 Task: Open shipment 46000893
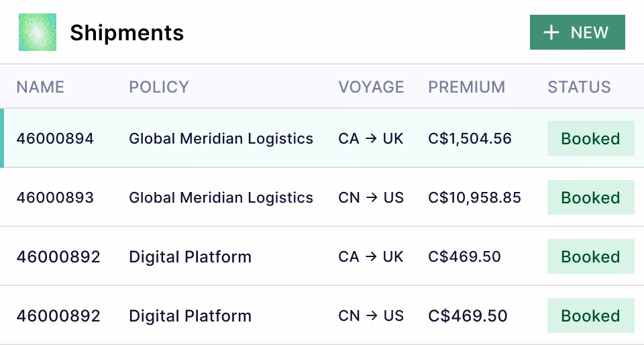tap(56, 198)
